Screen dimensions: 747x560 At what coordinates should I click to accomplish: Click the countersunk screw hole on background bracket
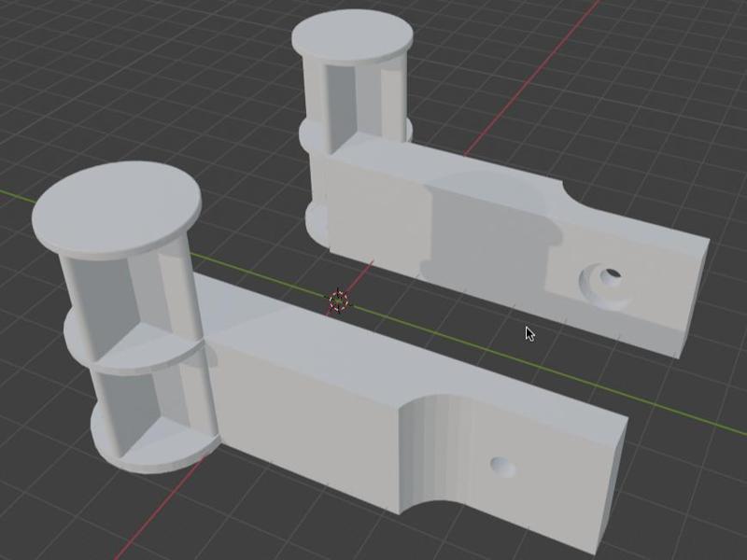coord(605,285)
